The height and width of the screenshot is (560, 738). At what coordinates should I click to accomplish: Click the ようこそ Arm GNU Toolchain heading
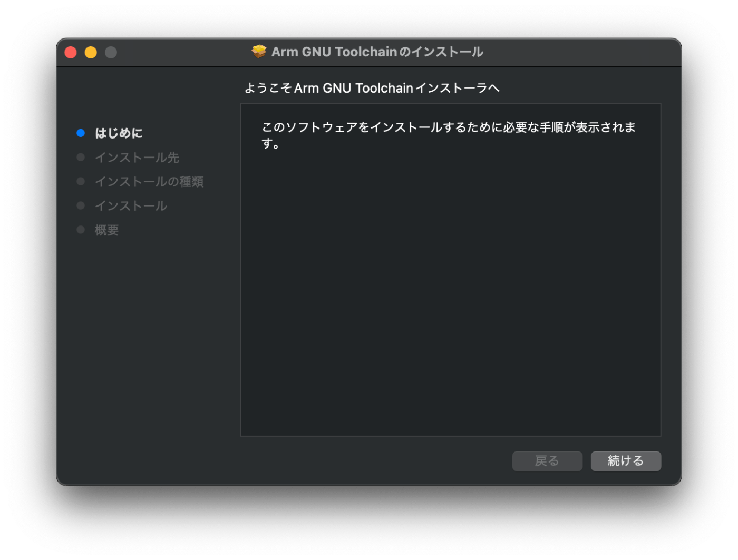coord(372,88)
